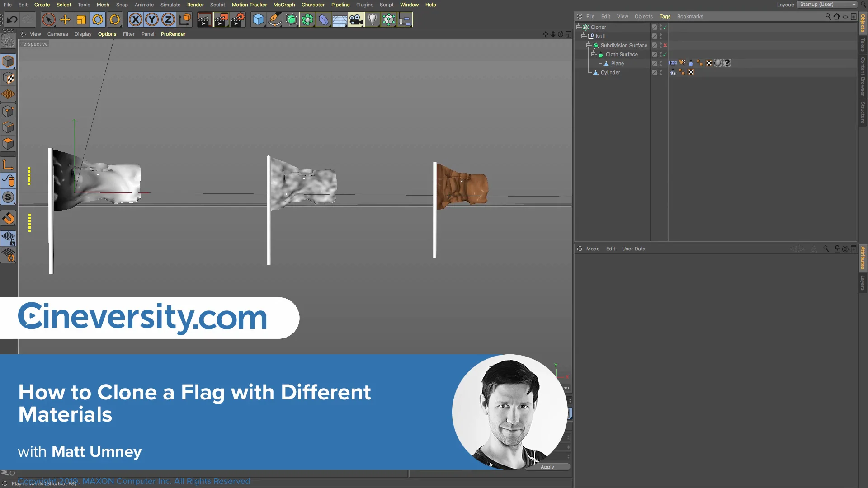Click the Camera object icon
This screenshot has height=488, width=868.
(356, 19)
